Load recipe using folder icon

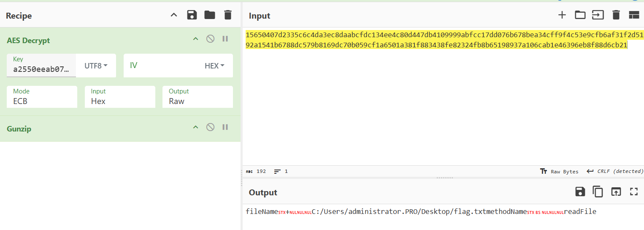click(210, 15)
